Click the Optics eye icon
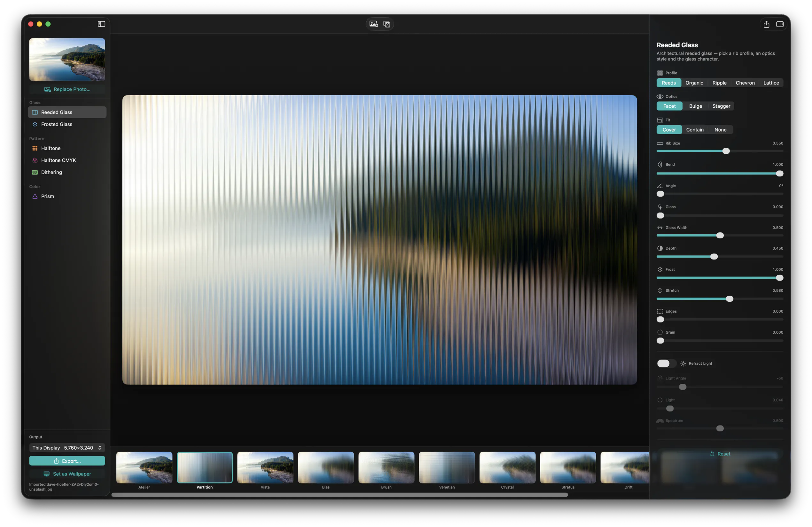The height and width of the screenshot is (527, 812). [660, 97]
